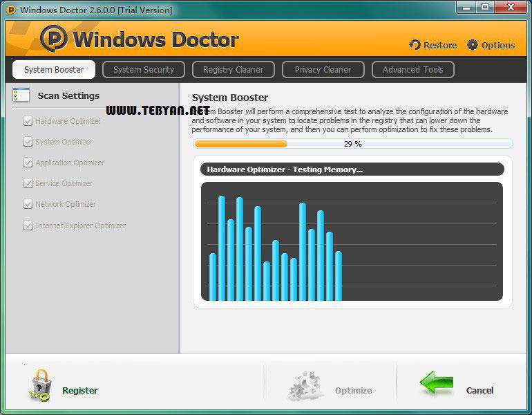This screenshot has width=532, height=415.
Task: Toggle the Hardware Optimizer checkbox
Action: [x=28, y=121]
